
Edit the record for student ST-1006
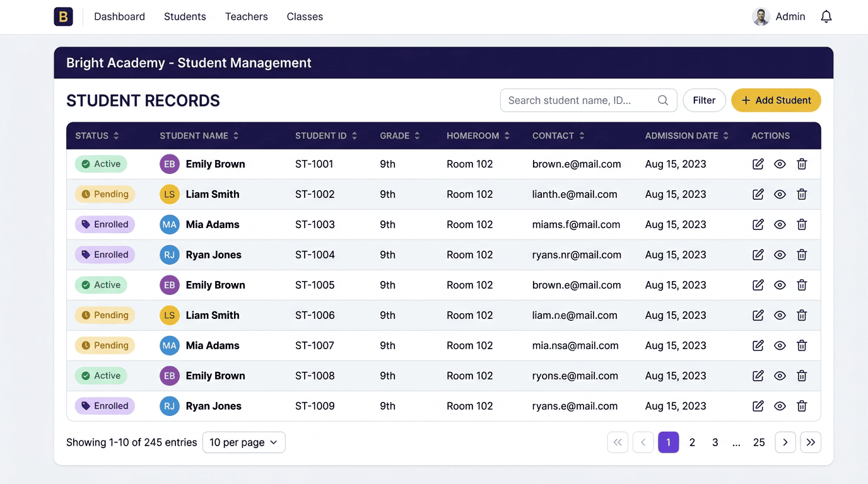point(758,315)
